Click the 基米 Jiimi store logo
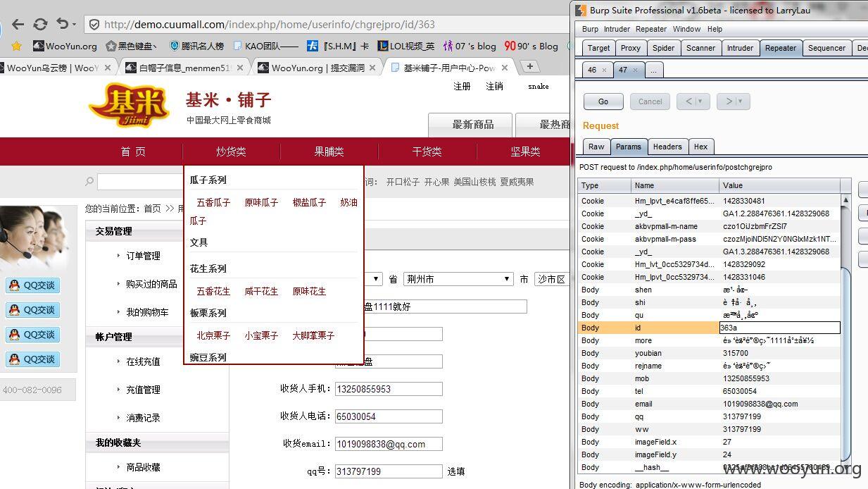This screenshot has width=868, height=489. pos(130,106)
